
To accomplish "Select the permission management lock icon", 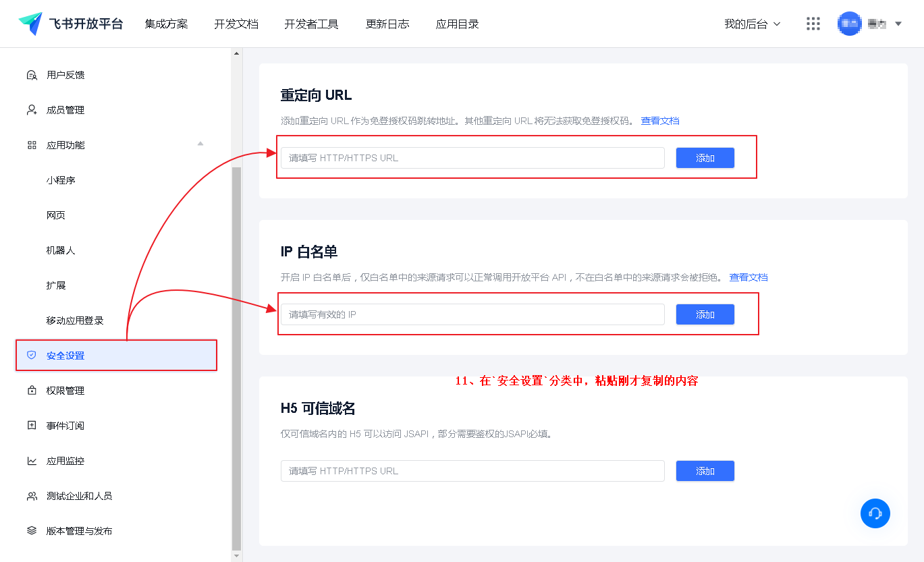I will pos(32,391).
